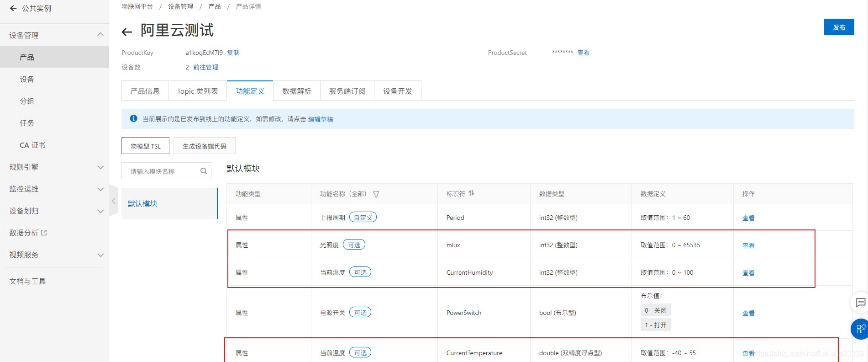Click the filter icon next to 功能名称
This screenshot has width=868, height=362.
coord(376,194)
